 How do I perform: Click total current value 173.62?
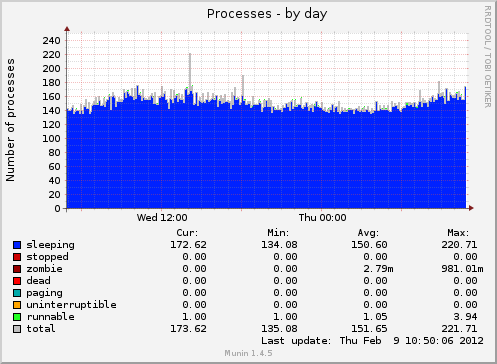point(188,329)
